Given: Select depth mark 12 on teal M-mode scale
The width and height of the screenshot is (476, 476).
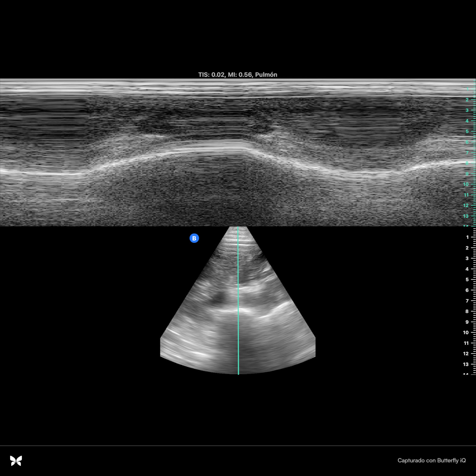Looking at the screenshot, I should (x=466, y=205).
